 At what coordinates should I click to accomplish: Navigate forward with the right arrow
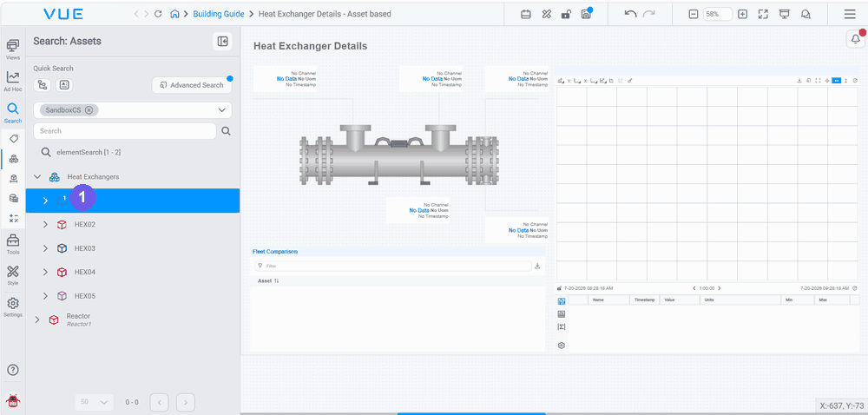(x=147, y=14)
